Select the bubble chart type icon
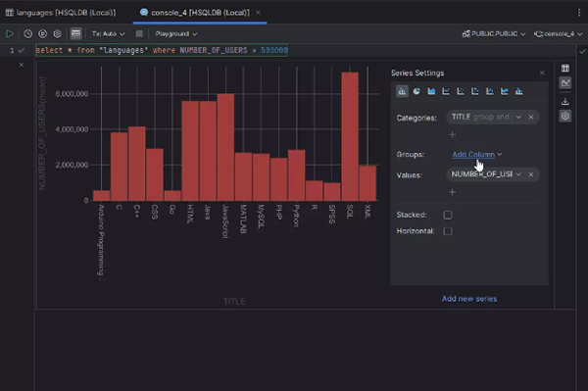Viewport: 588px width, 391px height. [475, 91]
